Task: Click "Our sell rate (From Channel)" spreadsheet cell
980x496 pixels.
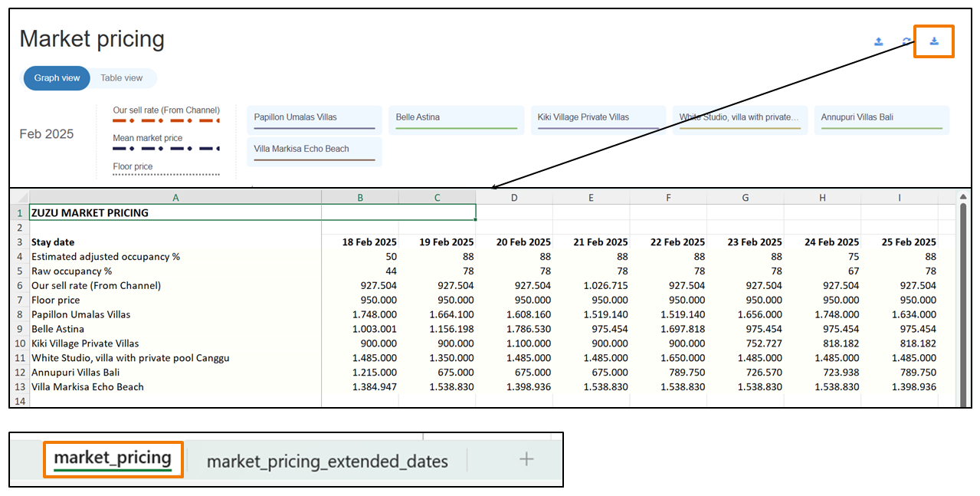Action: 175,285
